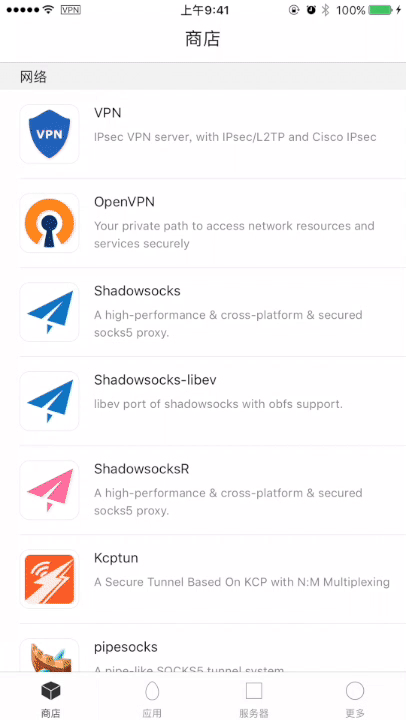
Task: Tap the Shadowsocks blue paper plane icon
Action: click(x=49, y=312)
